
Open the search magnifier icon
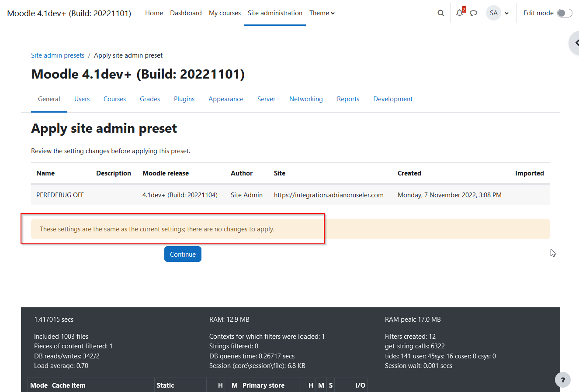click(x=441, y=13)
